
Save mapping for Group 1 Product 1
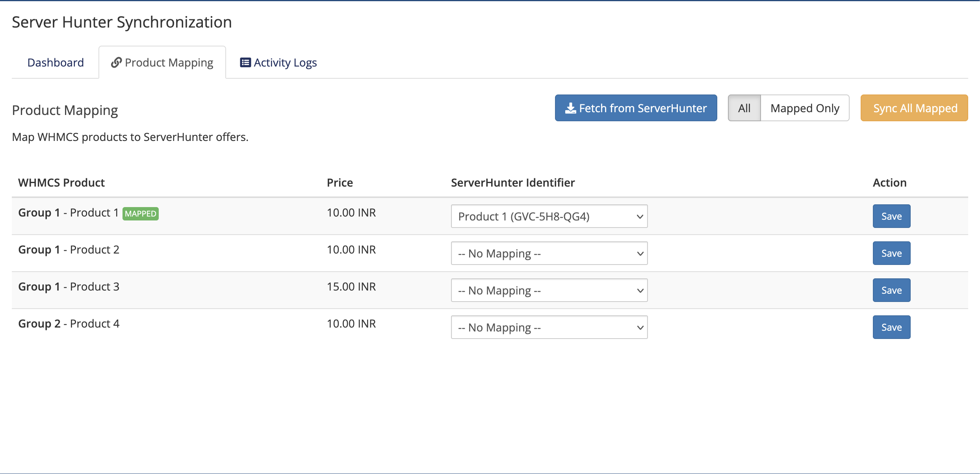tap(891, 216)
